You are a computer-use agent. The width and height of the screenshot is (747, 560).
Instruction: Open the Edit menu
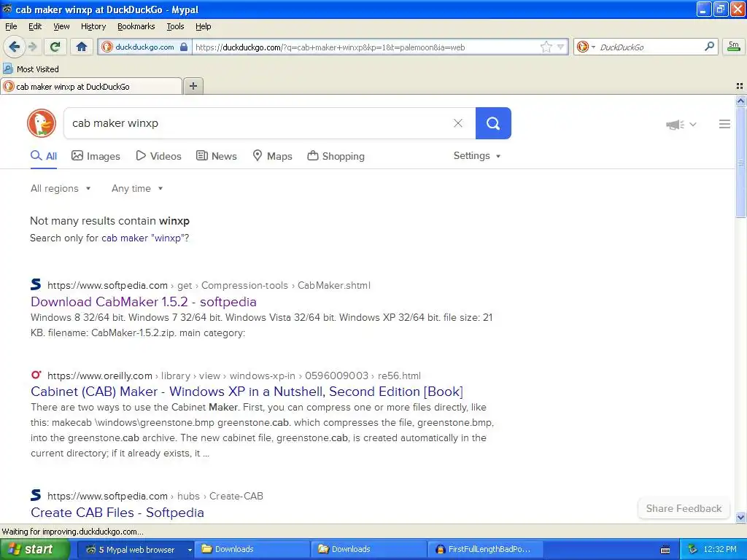point(35,26)
